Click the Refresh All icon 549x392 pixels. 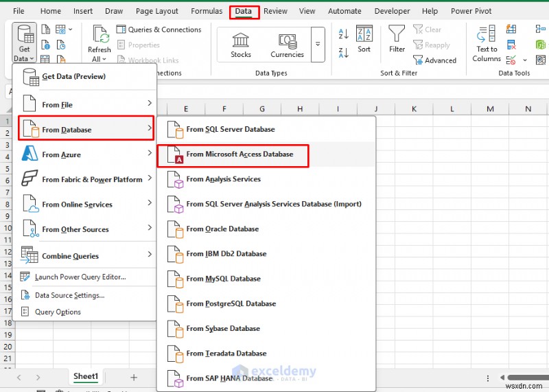click(x=100, y=35)
